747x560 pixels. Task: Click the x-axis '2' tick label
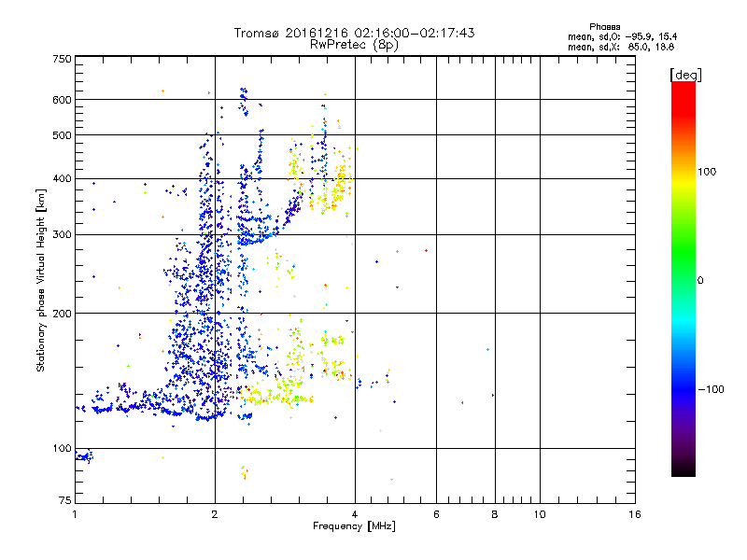click(x=215, y=514)
